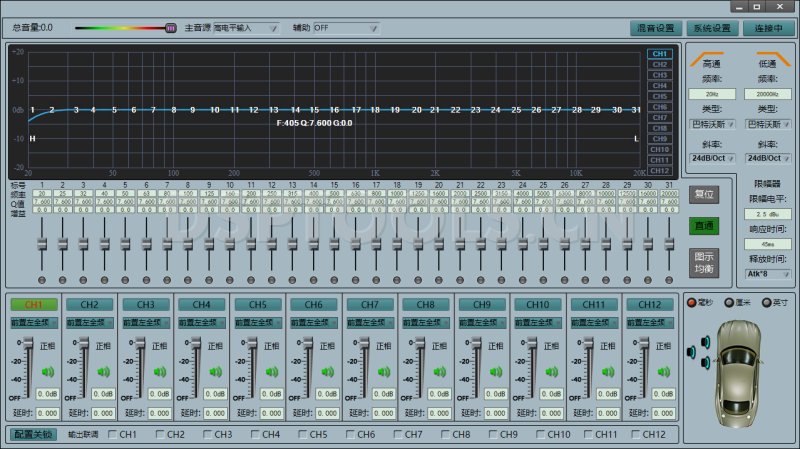Click the green 直通 bypass button
This screenshot has width=800, height=449.
coord(703,226)
